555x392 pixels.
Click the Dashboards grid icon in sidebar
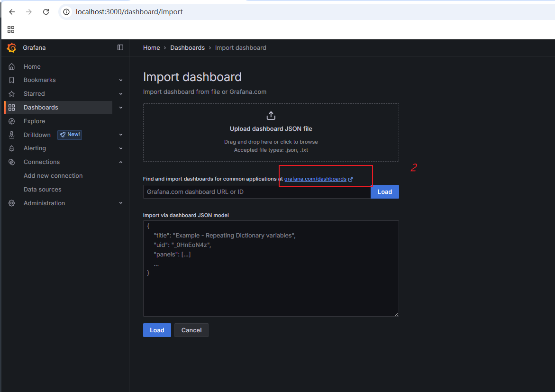[12, 107]
